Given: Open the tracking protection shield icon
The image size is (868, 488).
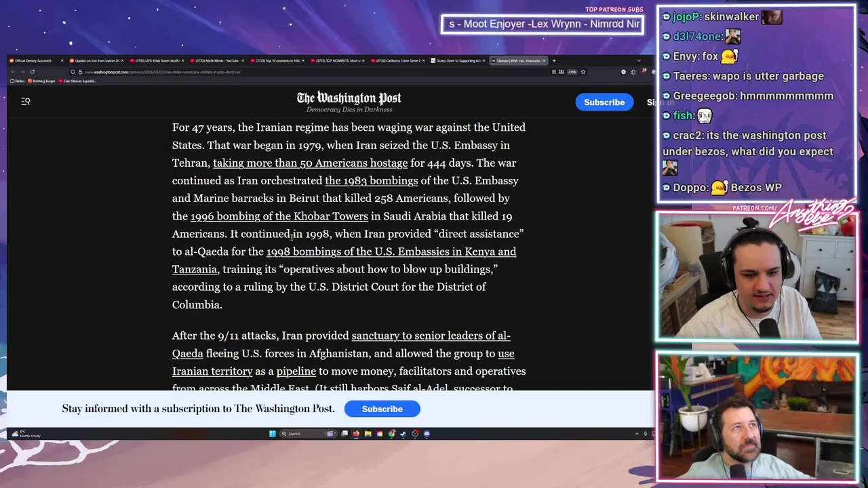Looking at the screenshot, I should (73, 72).
